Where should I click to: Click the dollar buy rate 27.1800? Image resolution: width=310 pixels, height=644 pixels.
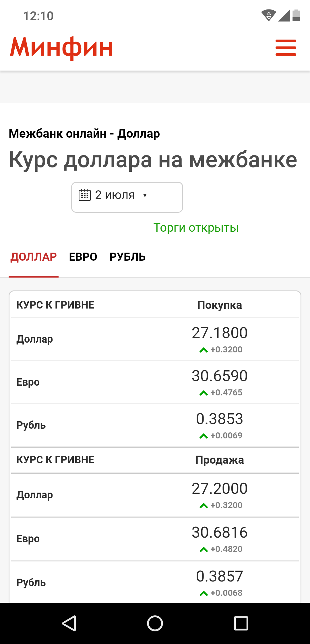(220, 333)
